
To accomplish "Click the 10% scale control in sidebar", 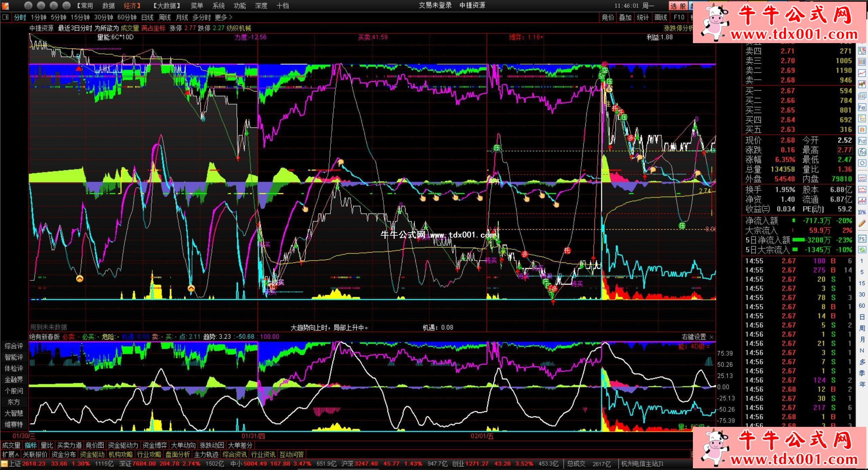I will pyautogui.click(x=862, y=212).
